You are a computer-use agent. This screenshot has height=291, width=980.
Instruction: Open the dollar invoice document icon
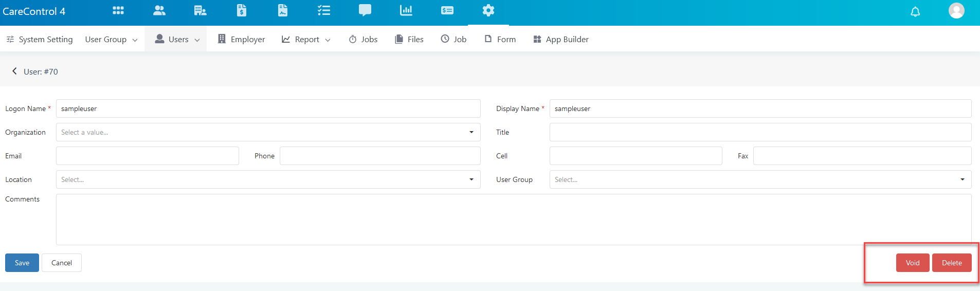tap(242, 10)
